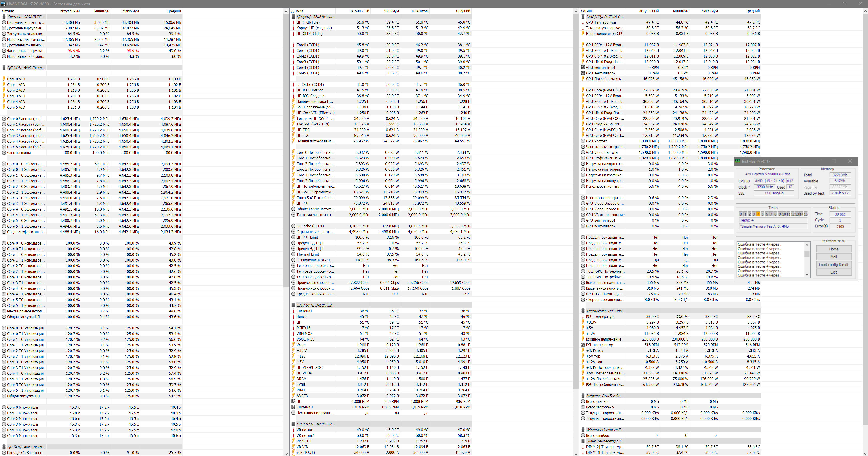
Task: Select the GPU [#0]: NVIDIA section header
Action: (x=605, y=17)
